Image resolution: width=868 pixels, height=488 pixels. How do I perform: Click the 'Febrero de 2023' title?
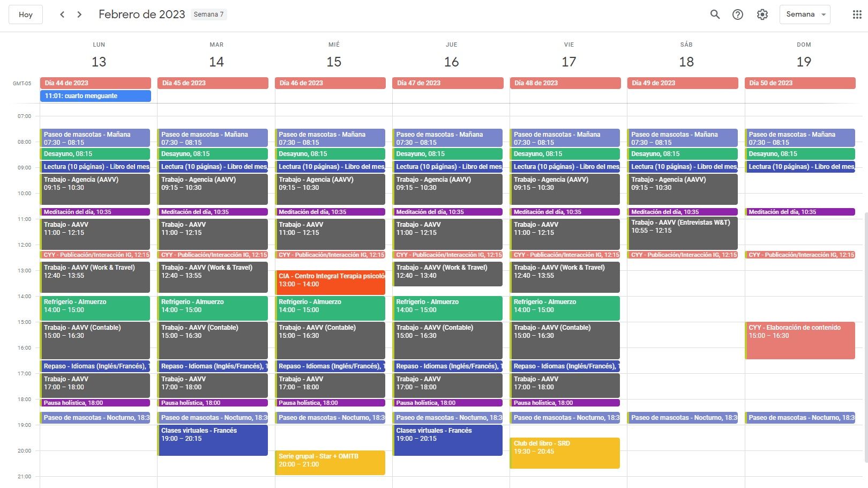coord(141,14)
